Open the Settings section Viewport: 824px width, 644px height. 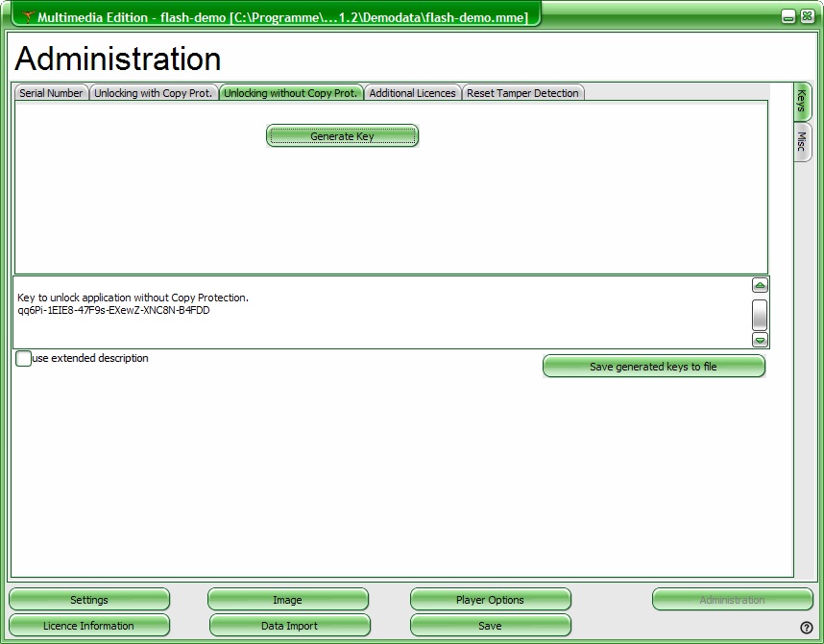click(89, 600)
